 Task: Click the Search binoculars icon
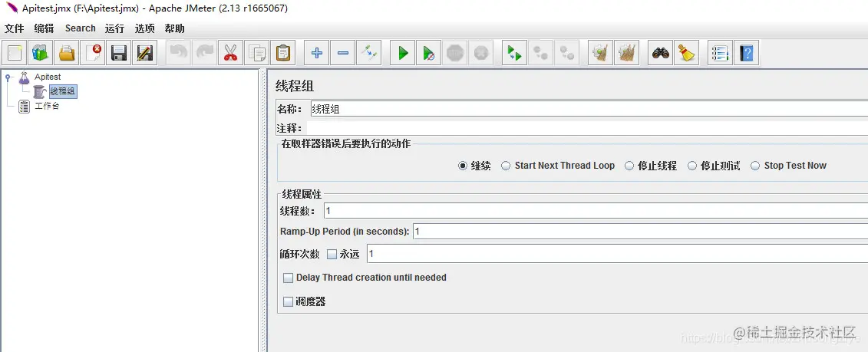[x=661, y=53]
